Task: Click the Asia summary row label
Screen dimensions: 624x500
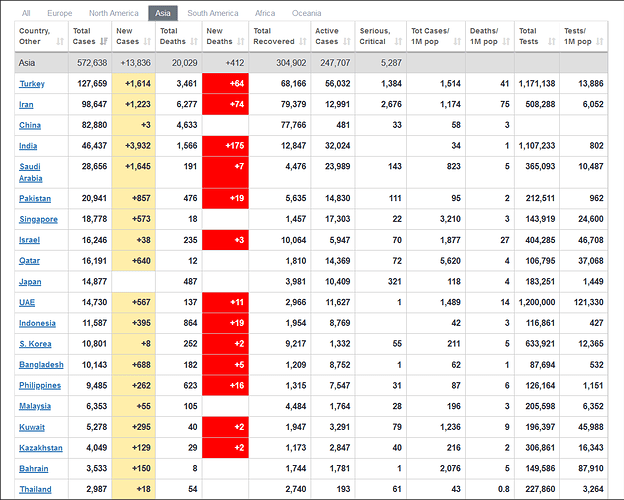Action: tap(27, 62)
